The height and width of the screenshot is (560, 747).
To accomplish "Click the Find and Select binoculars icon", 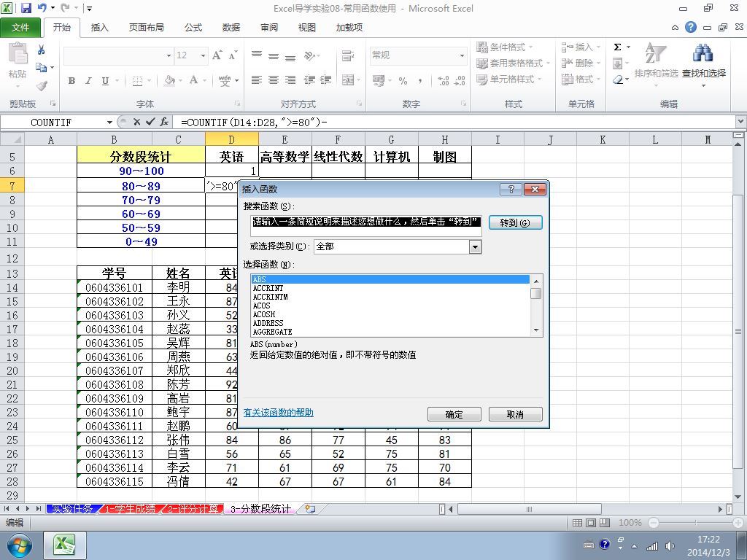I will coord(703,52).
